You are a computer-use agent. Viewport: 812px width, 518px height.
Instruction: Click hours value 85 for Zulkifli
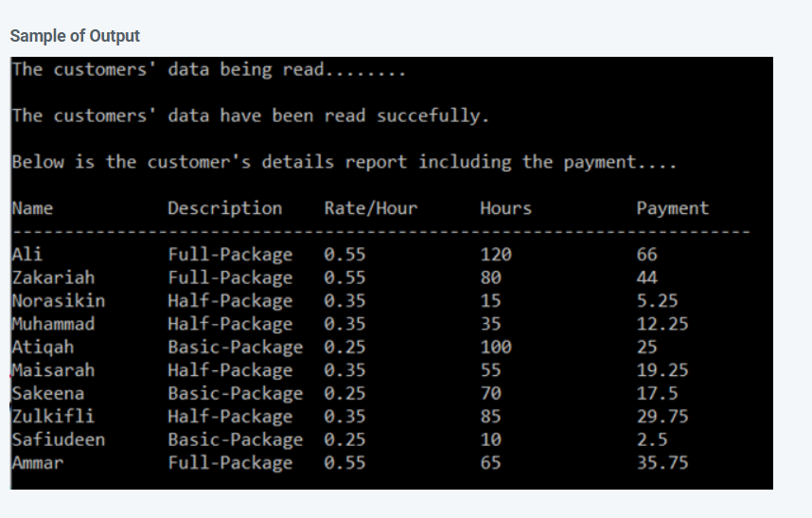491,417
